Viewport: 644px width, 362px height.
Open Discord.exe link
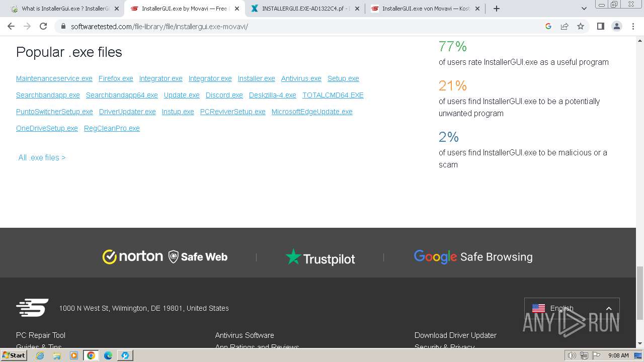click(x=224, y=95)
